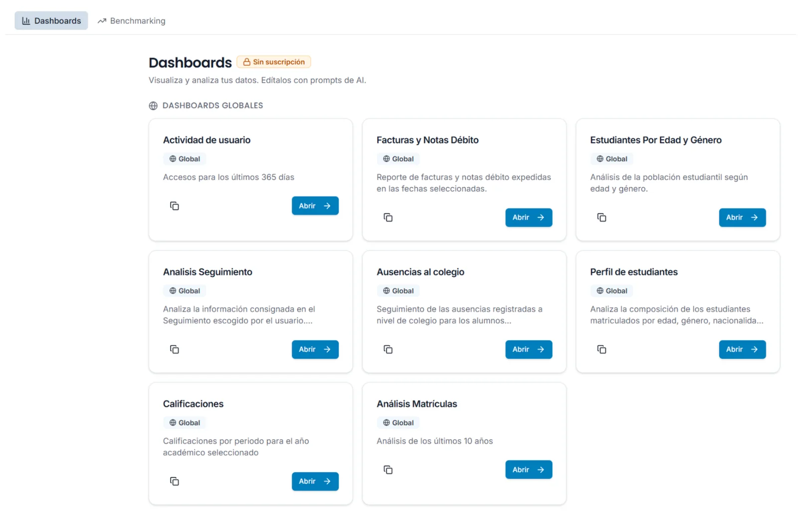
Task: Click the Global tag on Perfil de estudiantes
Action: click(x=612, y=291)
